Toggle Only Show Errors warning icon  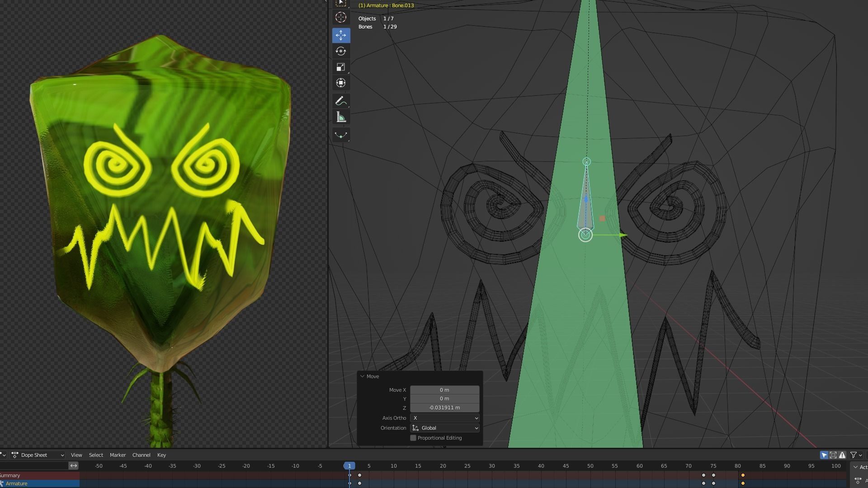click(842, 455)
